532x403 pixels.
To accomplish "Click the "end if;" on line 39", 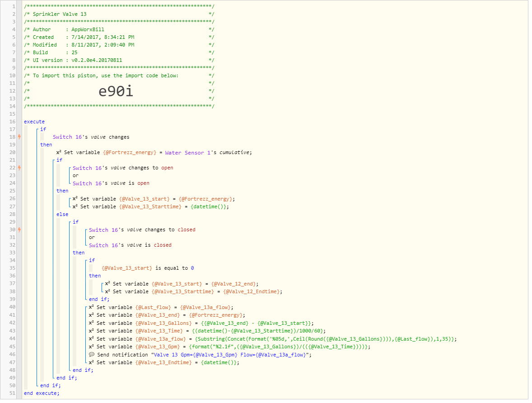I will pyautogui.click(x=99, y=299).
